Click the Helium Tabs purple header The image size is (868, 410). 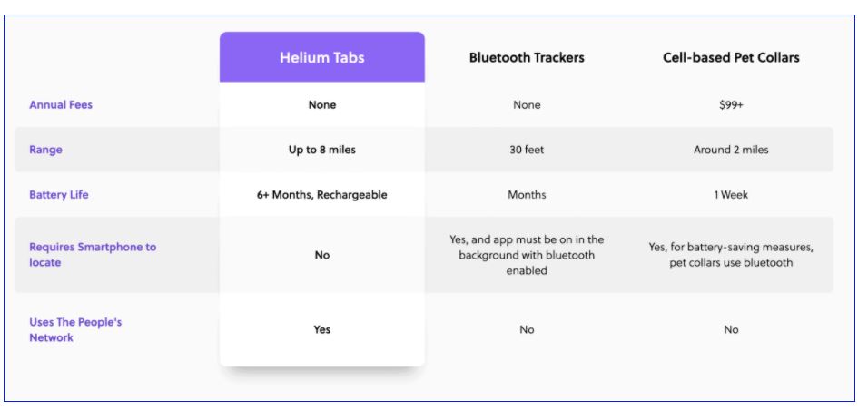pos(322,57)
